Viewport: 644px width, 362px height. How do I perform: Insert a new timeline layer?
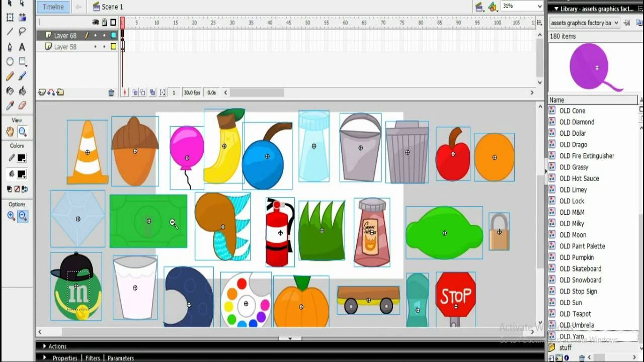(x=42, y=93)
